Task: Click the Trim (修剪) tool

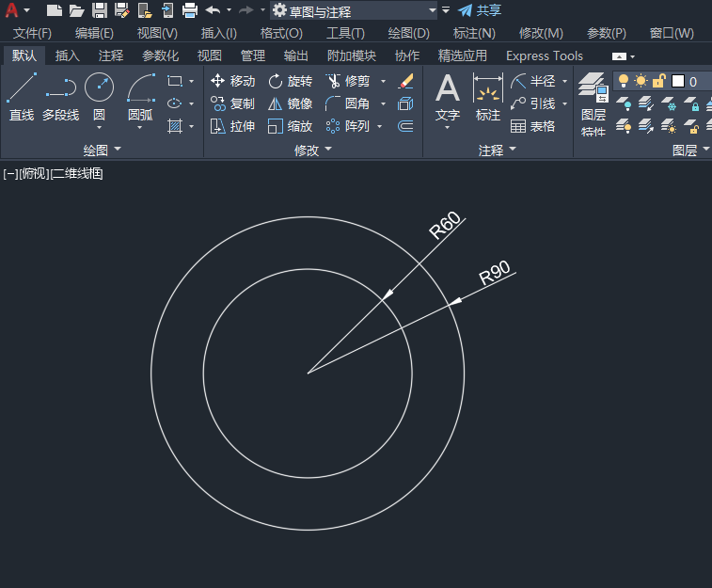Action: pyautogui.click(x=348, y=81)
